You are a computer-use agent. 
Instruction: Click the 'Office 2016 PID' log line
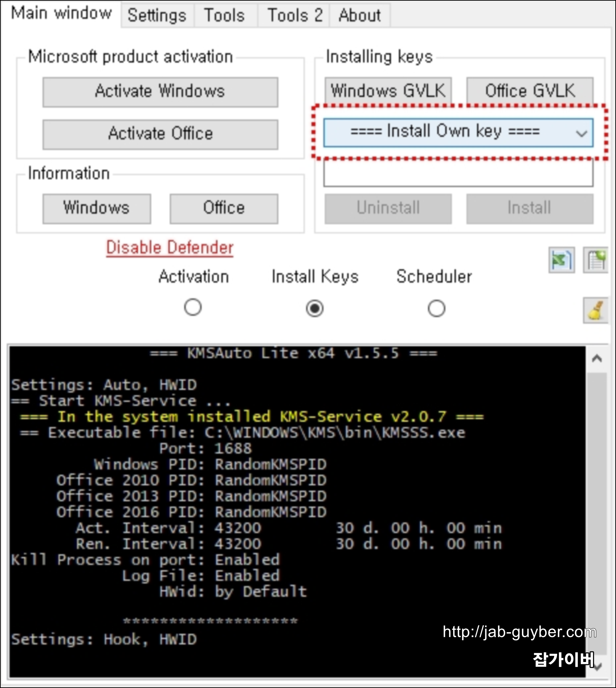click(191, 512)
